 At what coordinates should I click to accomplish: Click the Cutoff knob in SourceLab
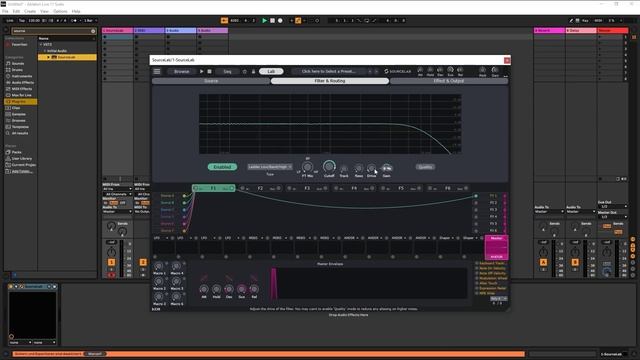tap(329, 167)
